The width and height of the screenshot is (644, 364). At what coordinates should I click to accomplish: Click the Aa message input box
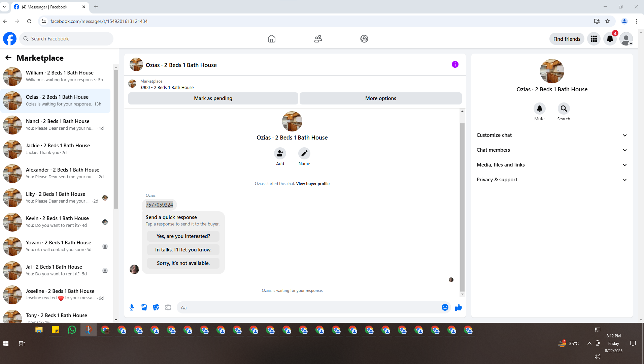pyautogui.click(x=309, y=307)
